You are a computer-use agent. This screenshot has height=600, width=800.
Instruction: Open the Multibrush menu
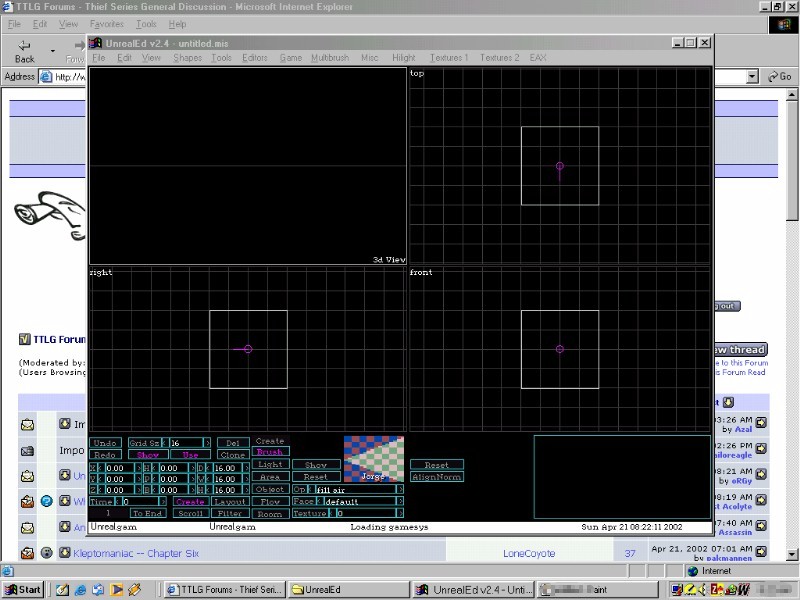coord(329,58)
